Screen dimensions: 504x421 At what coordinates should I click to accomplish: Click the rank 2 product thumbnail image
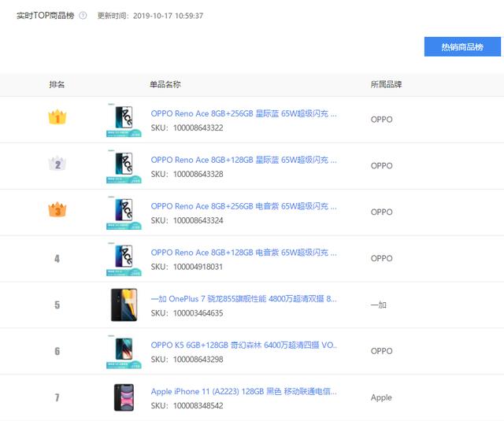(x=124, y=166)
